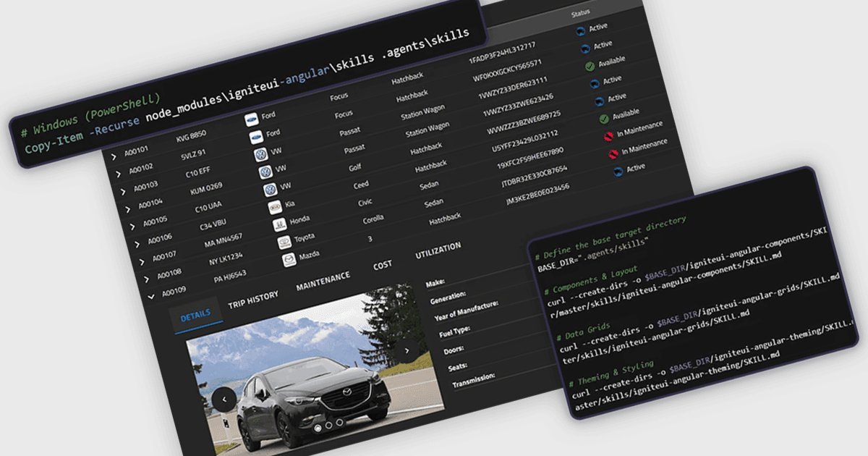Switch to the Maintenance tab
The width and height of the screenshot is (868, 456).
pos(323,282)
